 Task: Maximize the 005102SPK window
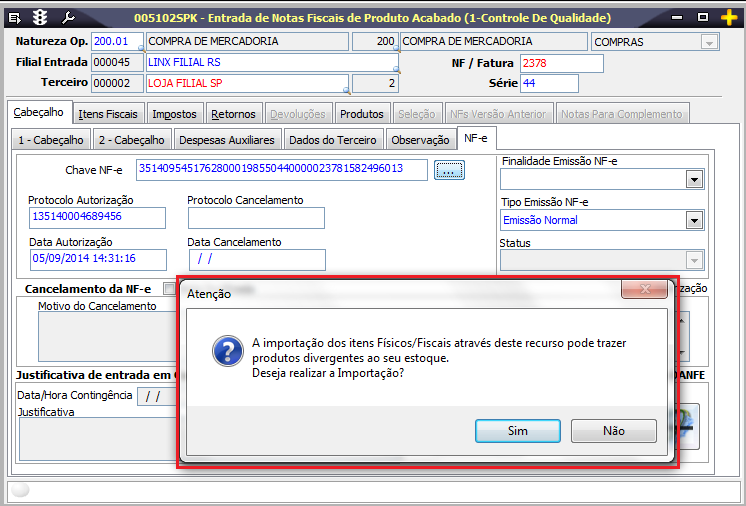(703, 18)
